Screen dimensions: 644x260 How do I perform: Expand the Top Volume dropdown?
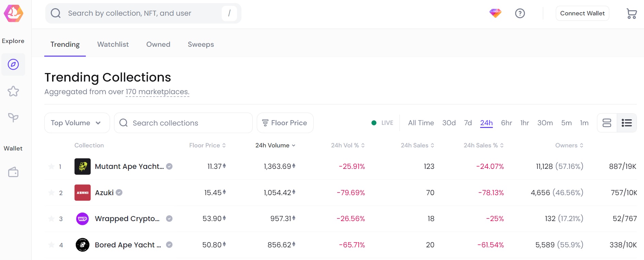[x=77, y=123]
